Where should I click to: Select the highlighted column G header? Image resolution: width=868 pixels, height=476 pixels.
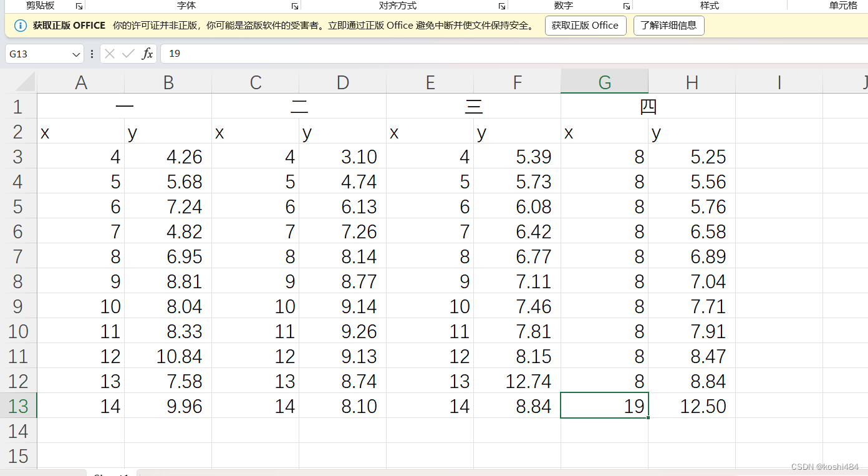[x=605, y=82]
